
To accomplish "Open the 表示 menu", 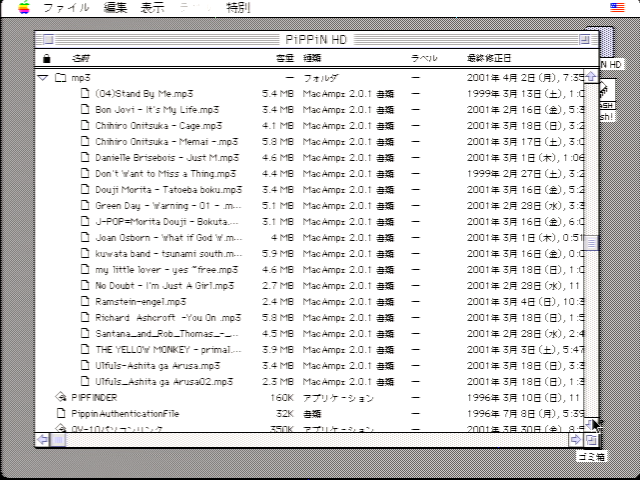I will click(152, 8).
